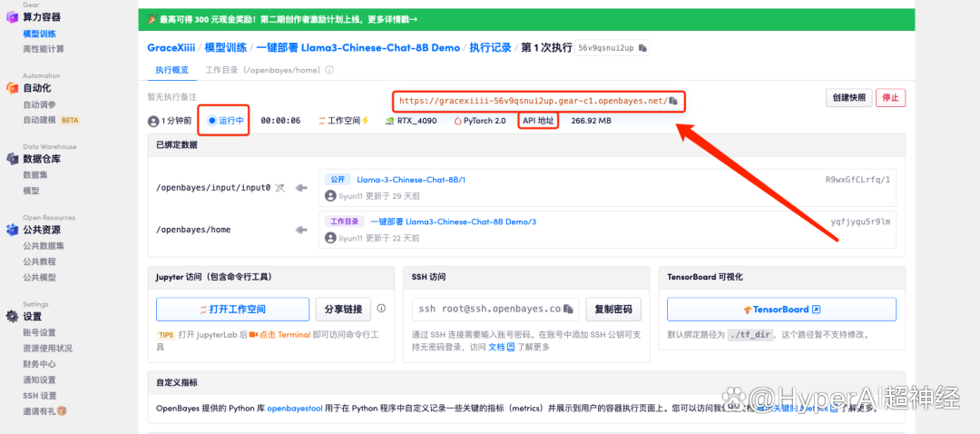Click document icon after 文档 link
The image size is (980, 434).
[x=510, y=347]
